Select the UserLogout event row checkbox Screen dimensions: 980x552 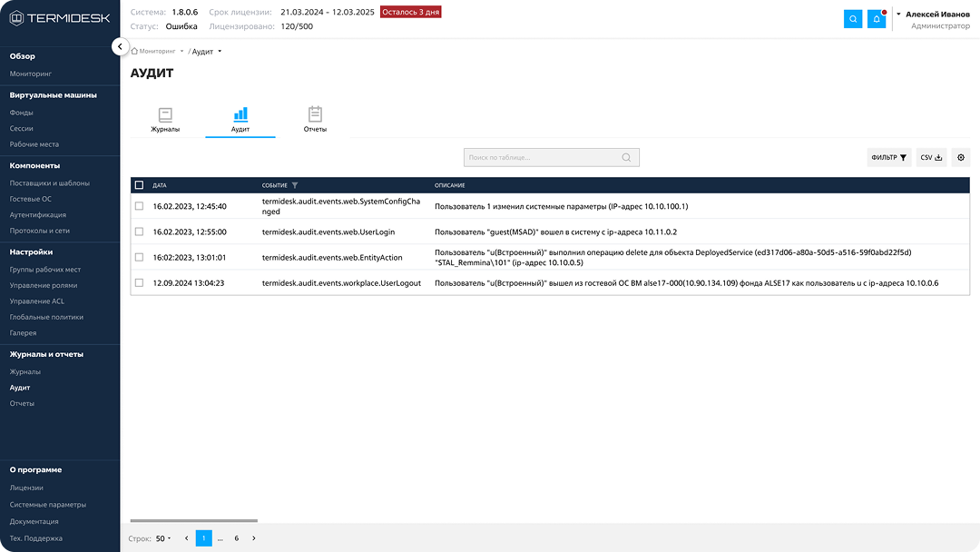coord(139,282)
